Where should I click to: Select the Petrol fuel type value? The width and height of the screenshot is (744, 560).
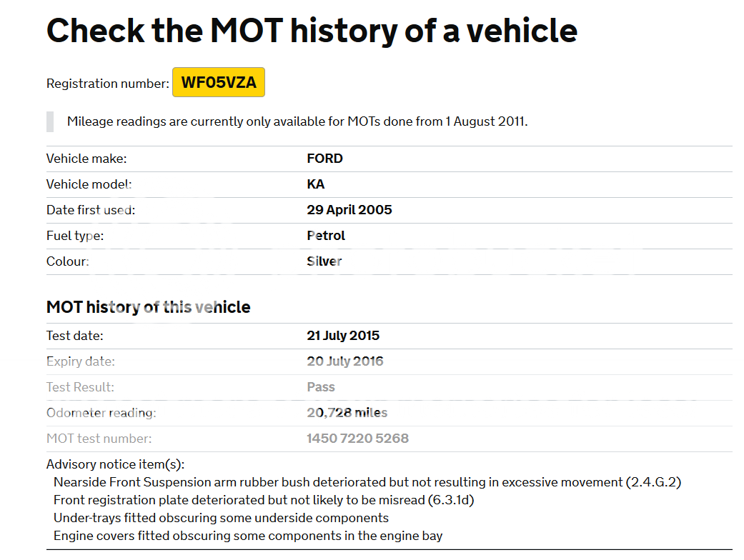326,236
